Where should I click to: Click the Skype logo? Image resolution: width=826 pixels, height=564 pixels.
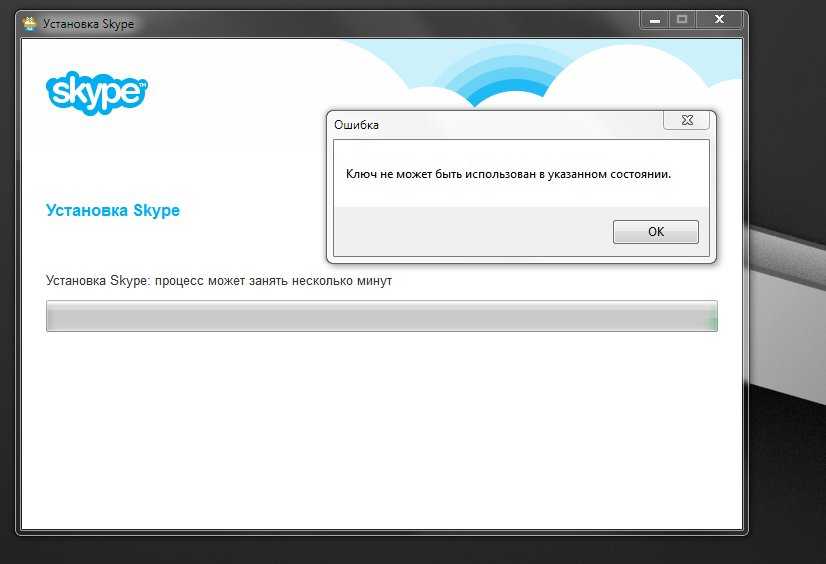(97, 93)
